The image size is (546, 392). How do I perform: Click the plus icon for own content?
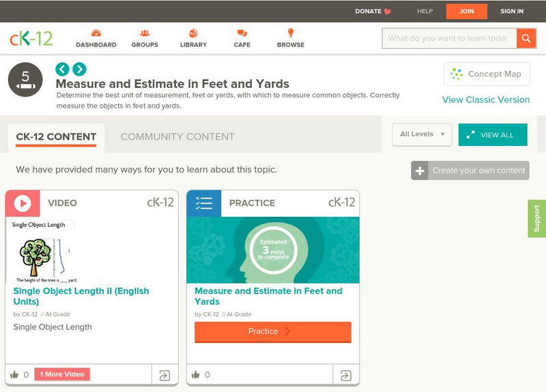[x=420, y=170]
